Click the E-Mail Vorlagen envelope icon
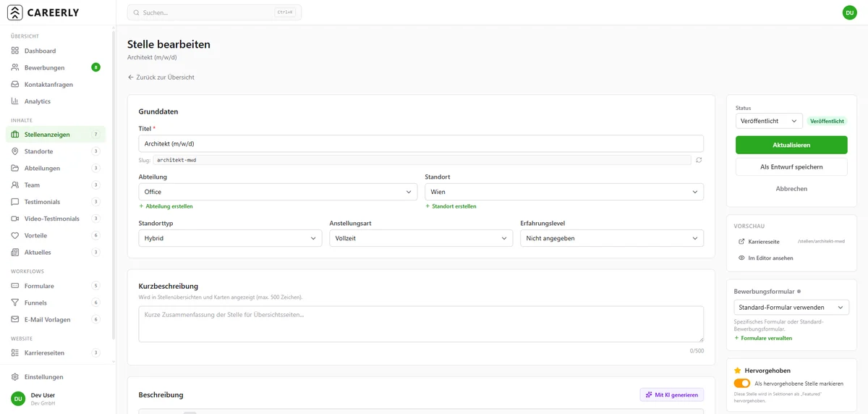 [15, 319]
